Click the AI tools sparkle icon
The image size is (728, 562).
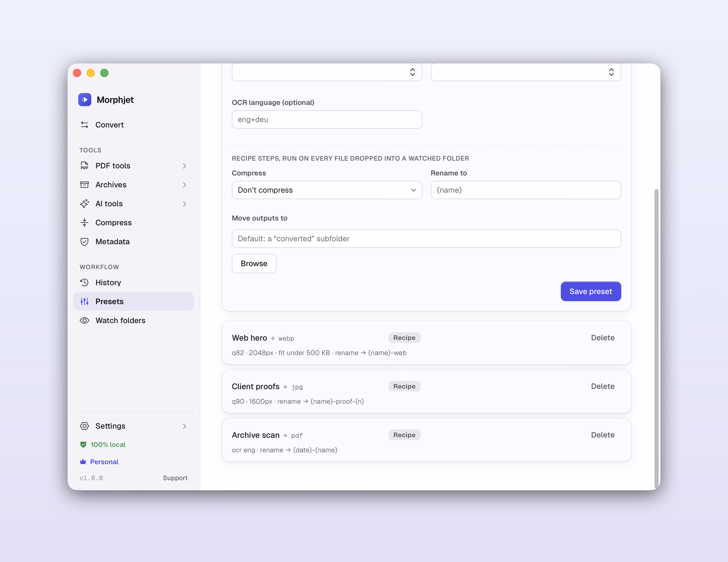84,204
